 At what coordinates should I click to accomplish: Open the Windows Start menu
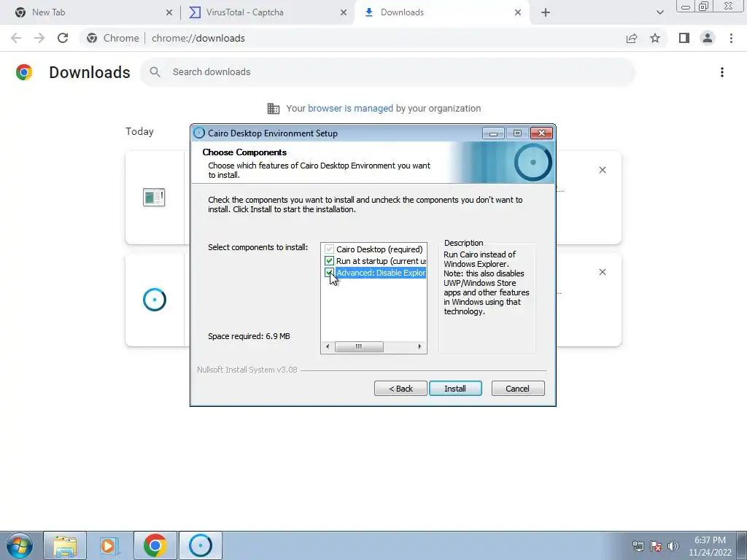point(20,545)
